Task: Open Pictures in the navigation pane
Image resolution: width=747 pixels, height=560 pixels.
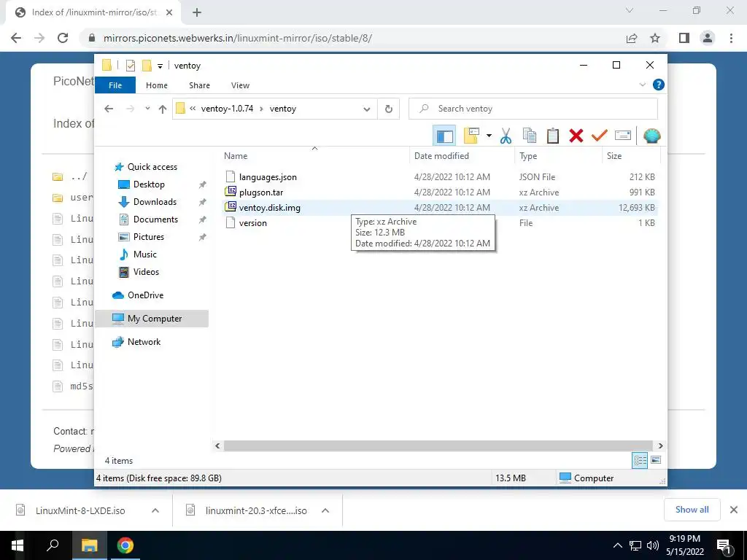Action: tap(149, 237)
